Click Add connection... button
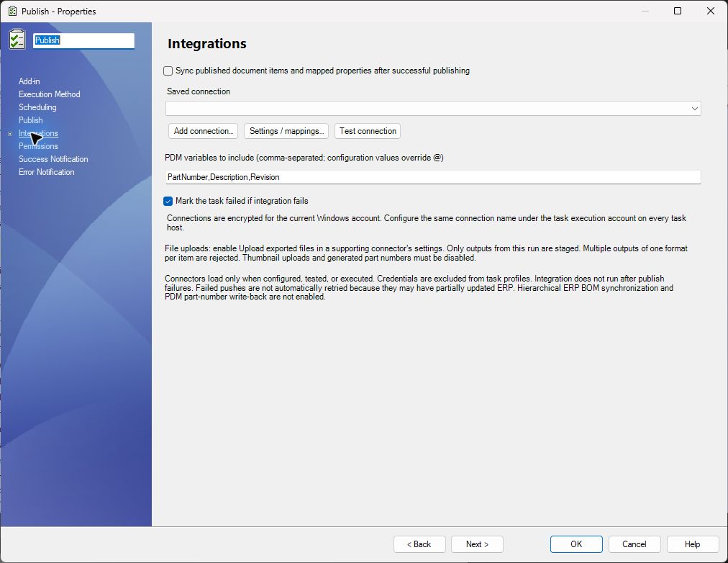 tap(204, 131)
